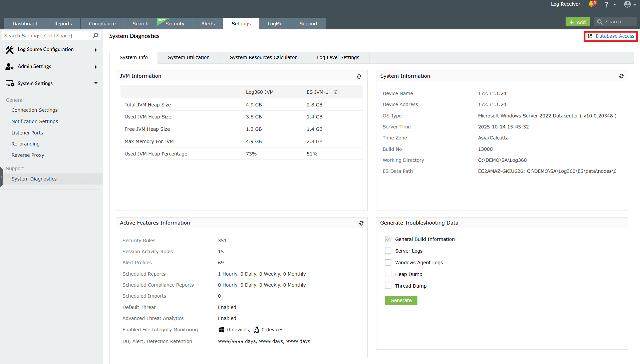Image resolution: width=640 pixels, height=364 pixels.
Task: Click the Generate button
Action: (x=401, y=300)
